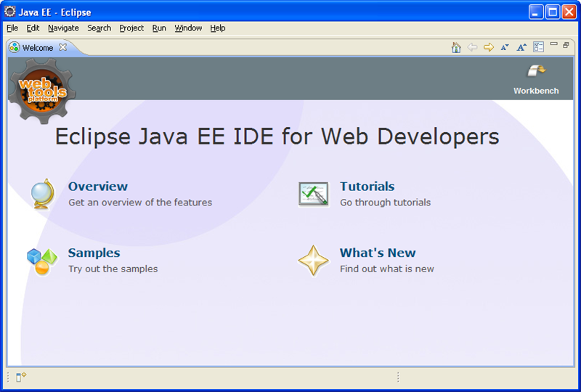Click the Tutorials checklist icon
The image size is (581, 392).
point(314,194)
